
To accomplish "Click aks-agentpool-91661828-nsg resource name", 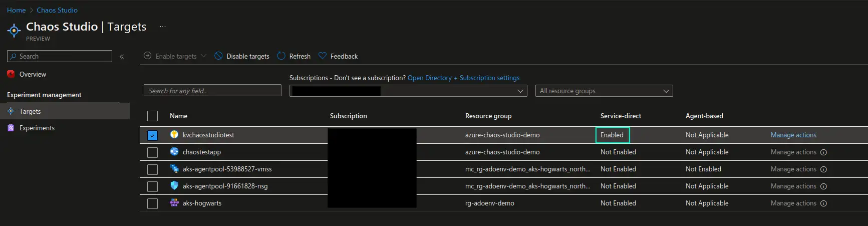I will pyautogui.click(x=225, y=186).
